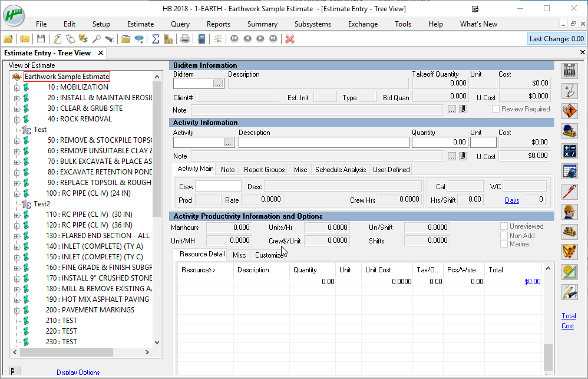
Task: Open Display Options at the bottom left
Action: coord(78,372)
